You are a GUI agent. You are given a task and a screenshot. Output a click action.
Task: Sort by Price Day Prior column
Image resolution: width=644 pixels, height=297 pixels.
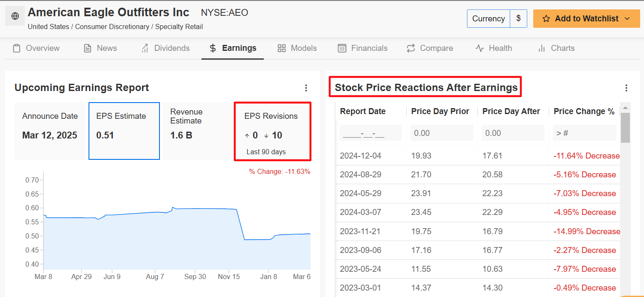[440, 112]
